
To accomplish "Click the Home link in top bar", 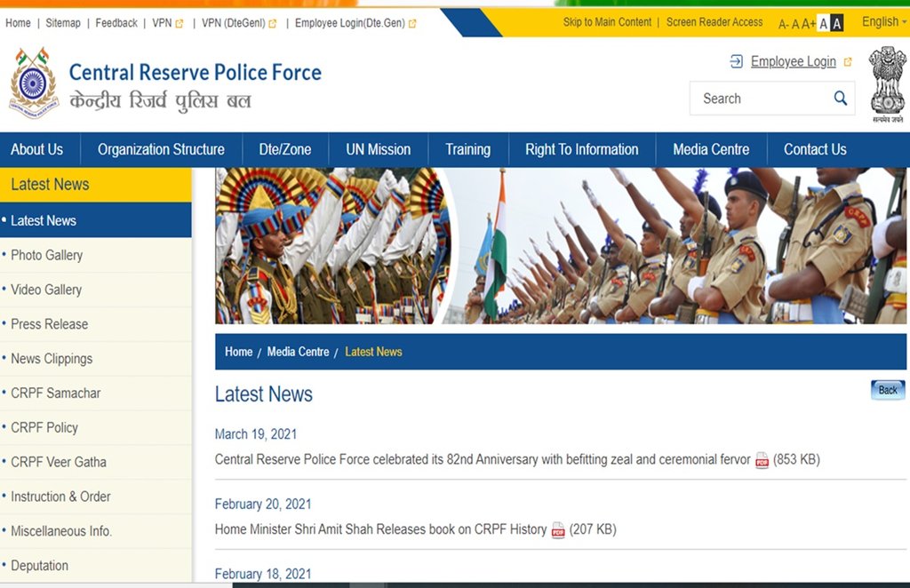I will 18,23.
